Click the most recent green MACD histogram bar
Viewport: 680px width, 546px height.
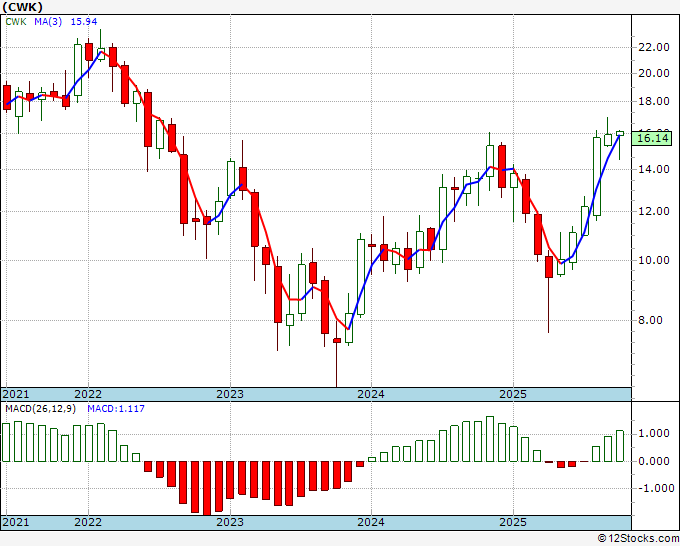click(620, 446)
